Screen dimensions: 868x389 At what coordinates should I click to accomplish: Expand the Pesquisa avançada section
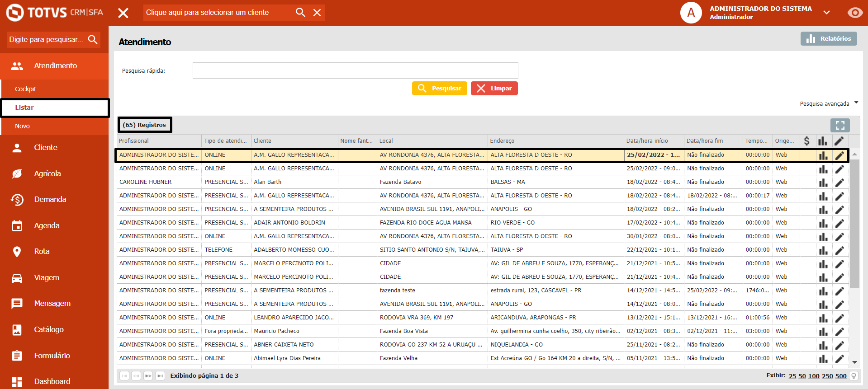click(829, 103)
